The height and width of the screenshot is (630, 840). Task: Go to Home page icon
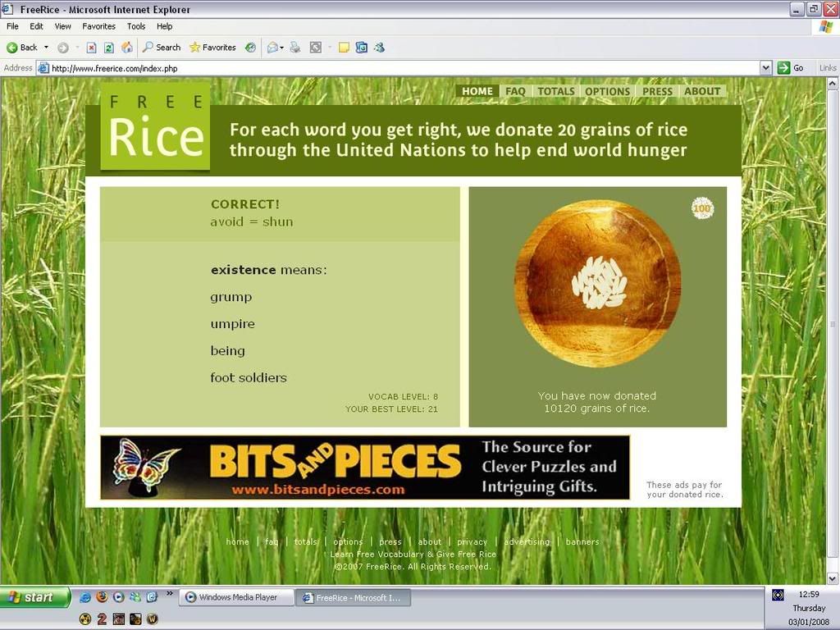pyautogui.click(x=127, y=48)
